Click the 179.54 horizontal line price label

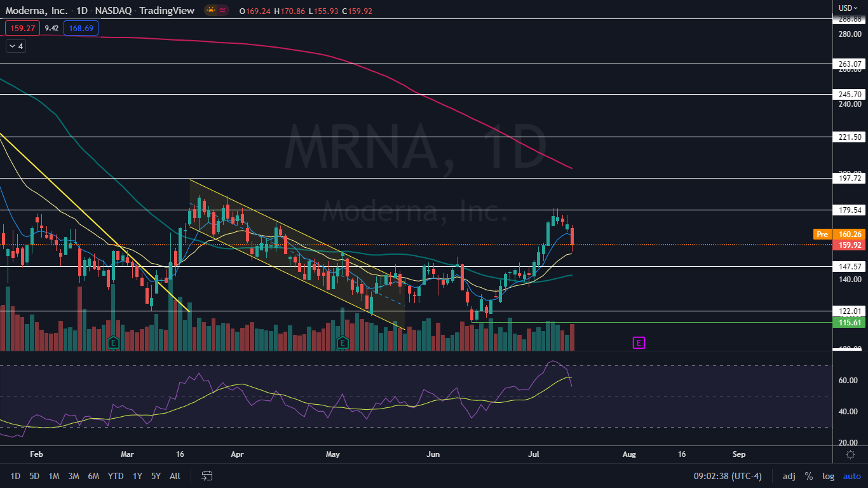point(850,210)
